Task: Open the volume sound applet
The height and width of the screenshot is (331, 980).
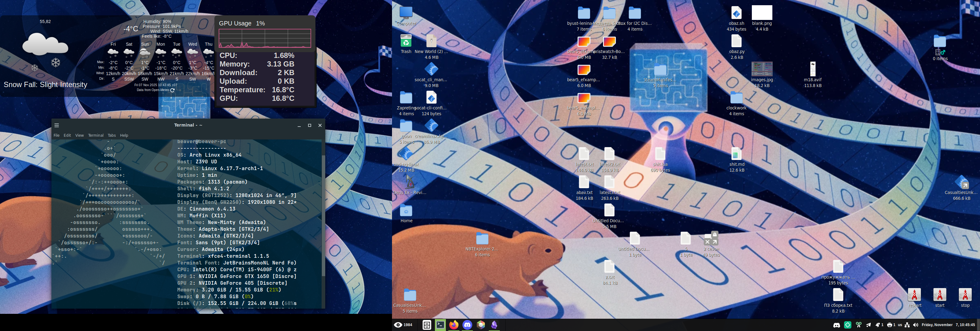Action: (916, 325)
